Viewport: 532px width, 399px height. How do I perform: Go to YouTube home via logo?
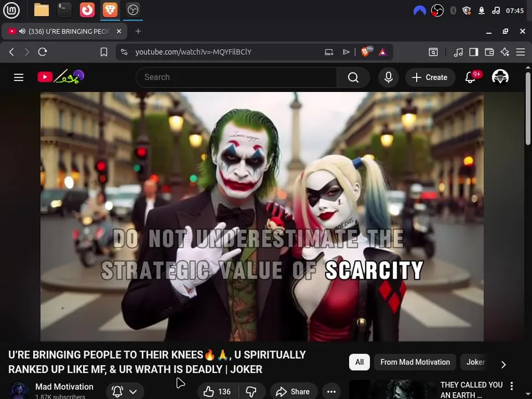(61, 76)
